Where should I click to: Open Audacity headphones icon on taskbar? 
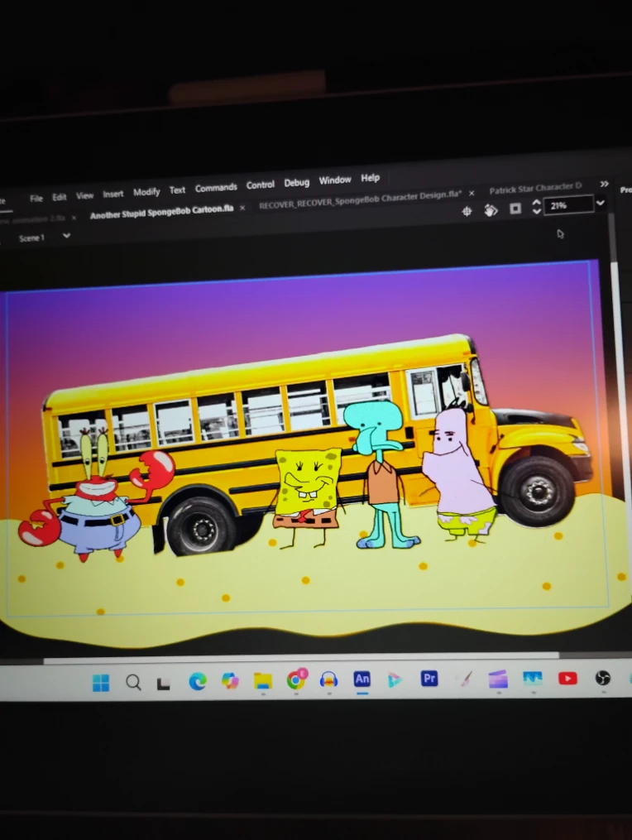(x=328, y=679)
